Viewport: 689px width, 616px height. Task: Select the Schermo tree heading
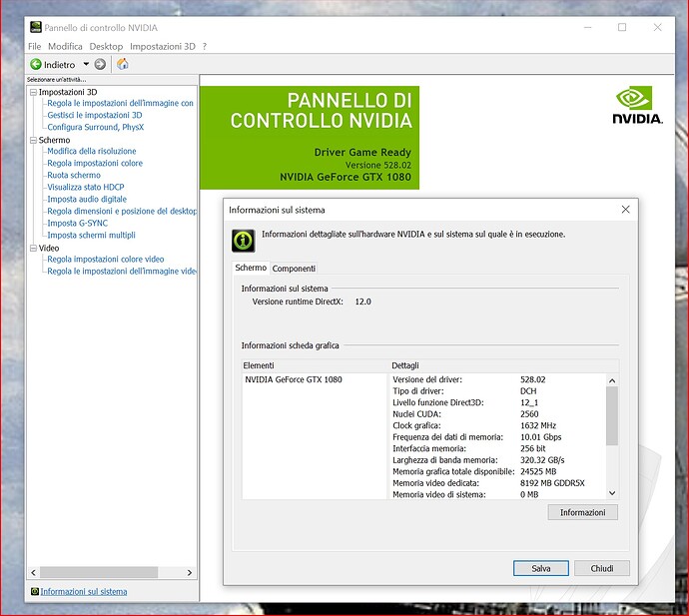click(x=54, y=140)
